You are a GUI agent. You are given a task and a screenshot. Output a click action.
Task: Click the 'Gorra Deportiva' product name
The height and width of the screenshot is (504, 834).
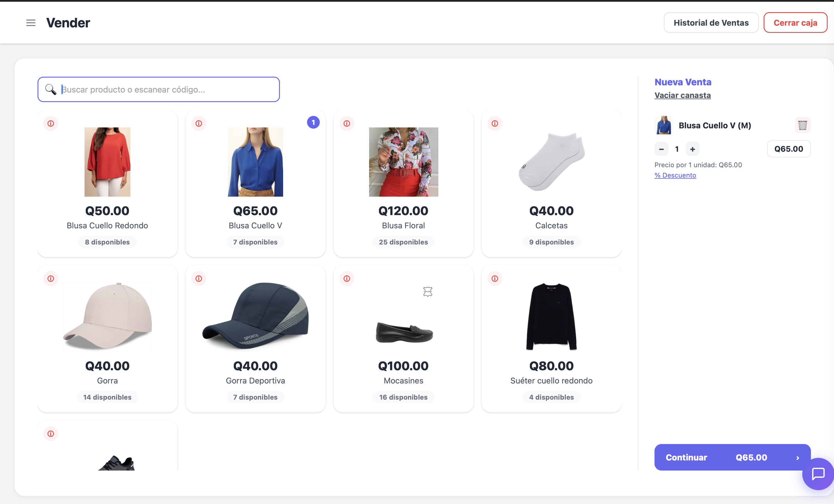[x=255, y=381]
